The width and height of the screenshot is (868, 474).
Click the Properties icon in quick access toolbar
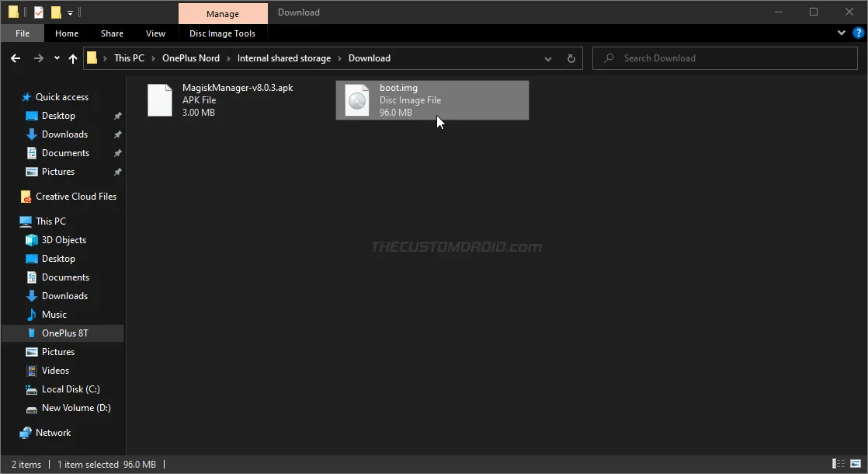pyautogui.click(x=39, y=12)
